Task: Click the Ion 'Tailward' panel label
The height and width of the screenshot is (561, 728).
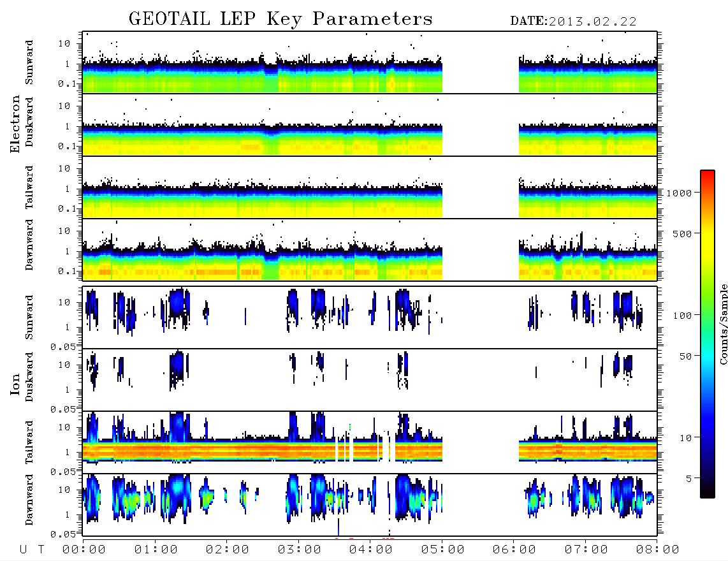Action: [29, 442]
